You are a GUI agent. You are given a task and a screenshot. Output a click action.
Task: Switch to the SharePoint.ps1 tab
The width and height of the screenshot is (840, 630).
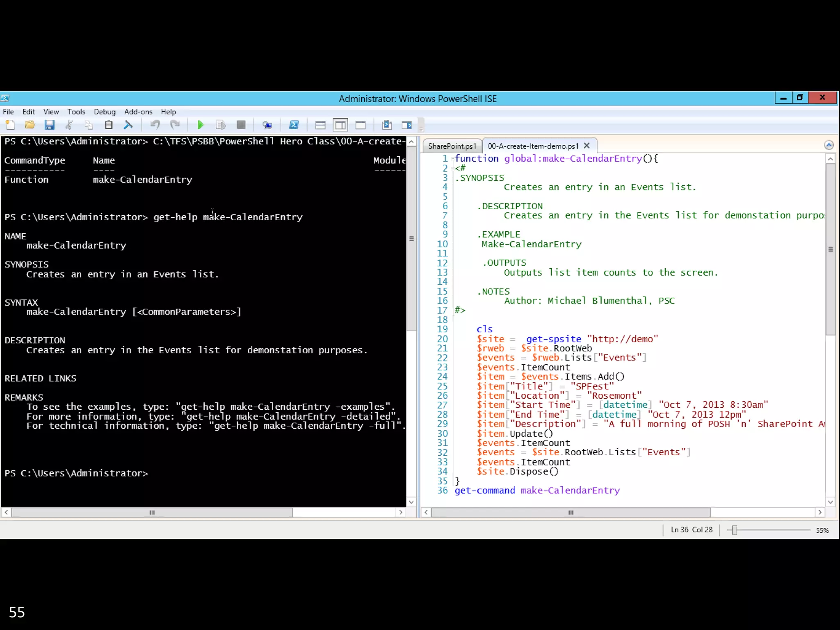pyautogui.click(x=452, y=146)
